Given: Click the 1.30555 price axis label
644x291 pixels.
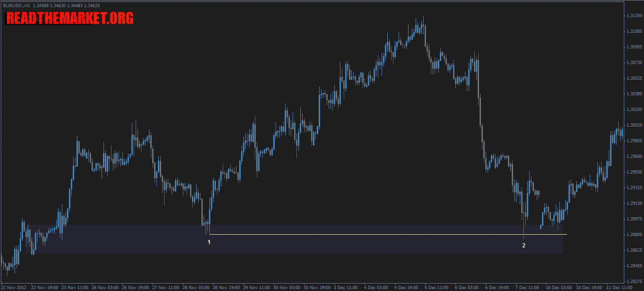Looking at the screenshot, I should tap(634, 78).
